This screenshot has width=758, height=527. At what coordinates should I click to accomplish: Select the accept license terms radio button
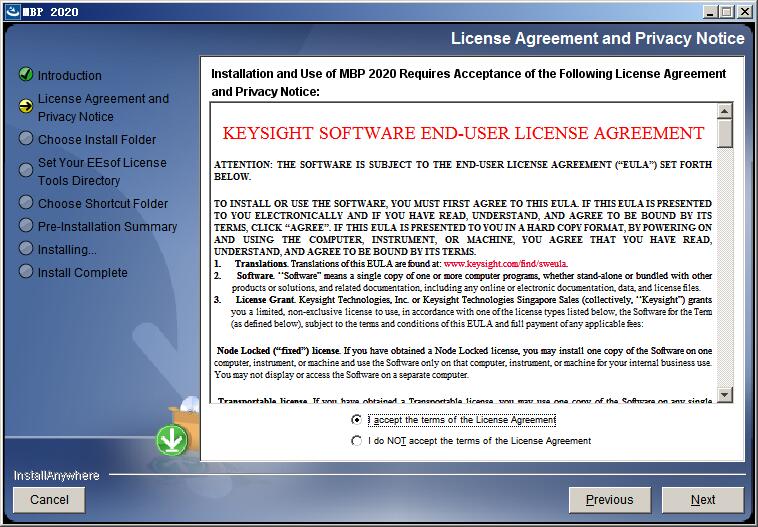click(356, 420)
